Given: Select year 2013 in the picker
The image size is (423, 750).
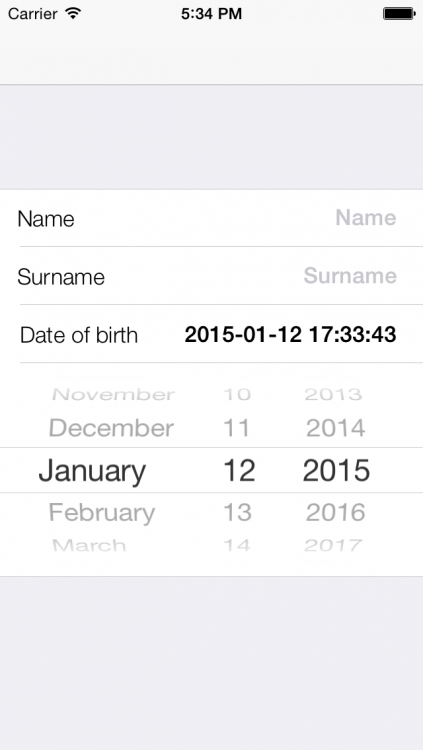Looking at the screenshot, I should [333, 395].
